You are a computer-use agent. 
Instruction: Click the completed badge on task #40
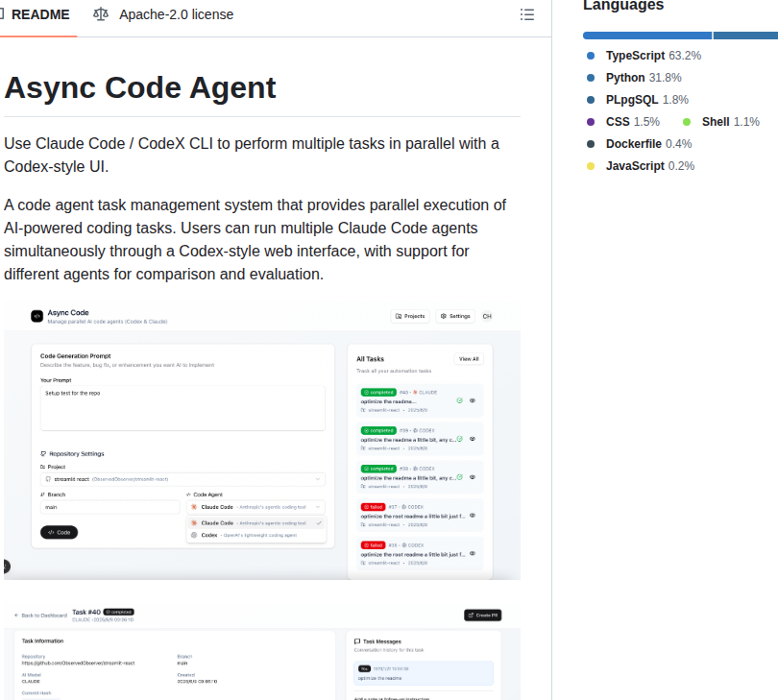[x=378, y=393]
